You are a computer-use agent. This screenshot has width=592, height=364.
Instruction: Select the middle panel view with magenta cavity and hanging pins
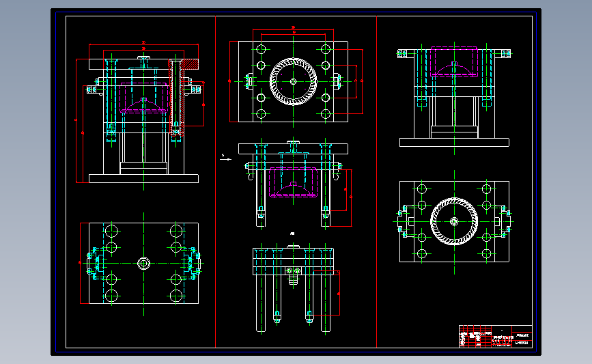coord(294,184)
